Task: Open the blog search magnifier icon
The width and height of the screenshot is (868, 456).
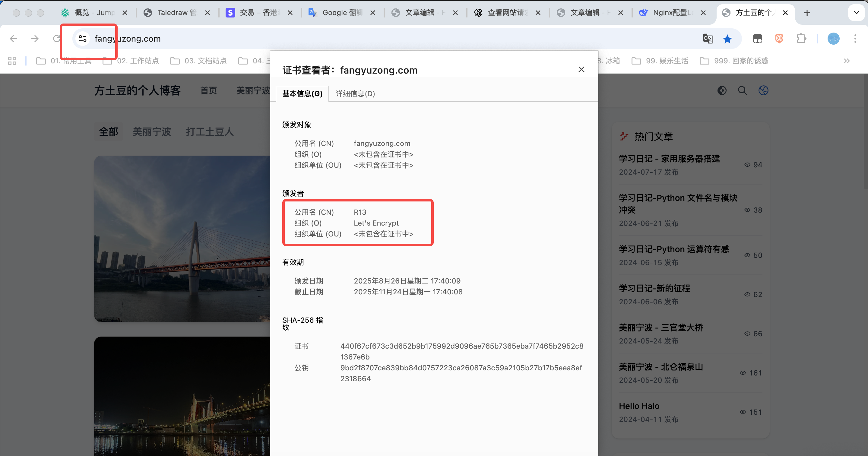Action: click(x=742, y=90)
